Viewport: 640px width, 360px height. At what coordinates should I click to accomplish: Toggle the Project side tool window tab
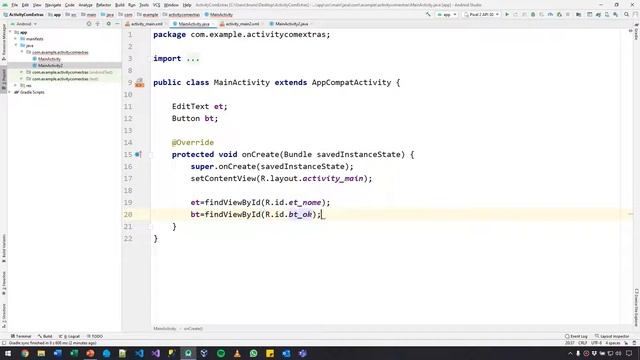[4, 80]
